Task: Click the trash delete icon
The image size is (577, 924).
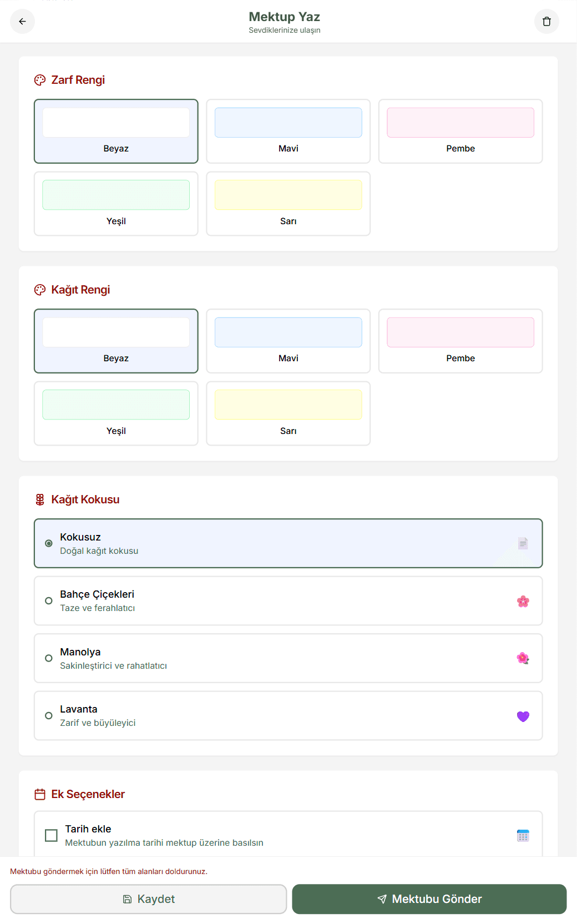Action: pyautogui.click(x=546, y=22)
